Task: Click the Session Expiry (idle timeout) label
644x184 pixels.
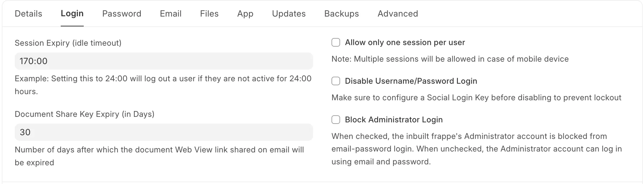Action: pos(68,43)
